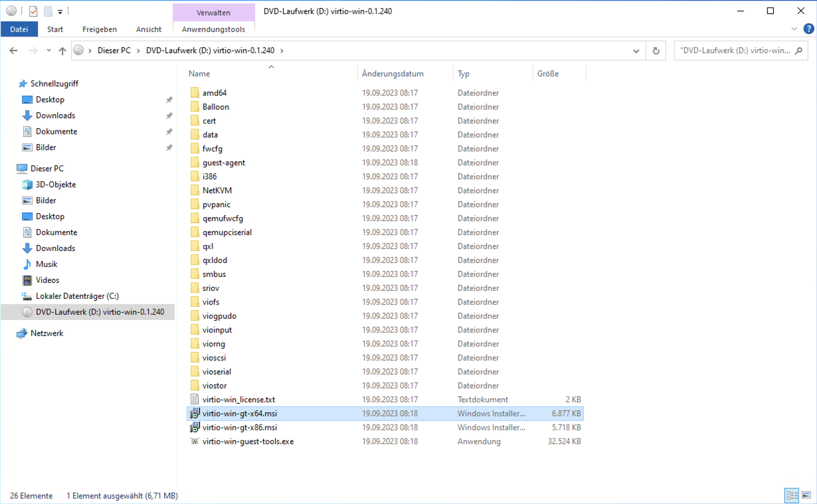Click the sriov folder name
This screenshot has height=504, width=817.
pyautogui.click(x=211, y=288)
